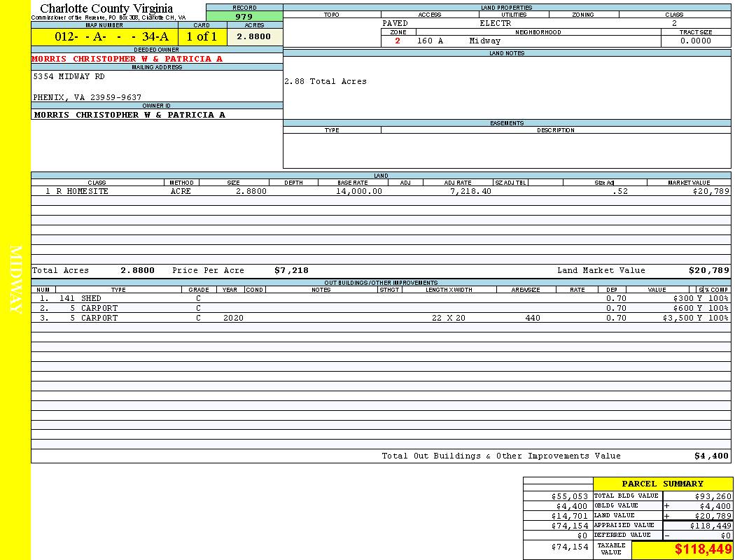This screenshot has height=560, width=735.
Task: Click the acres field showing 2.8800 in header
Action: point(253,37)
